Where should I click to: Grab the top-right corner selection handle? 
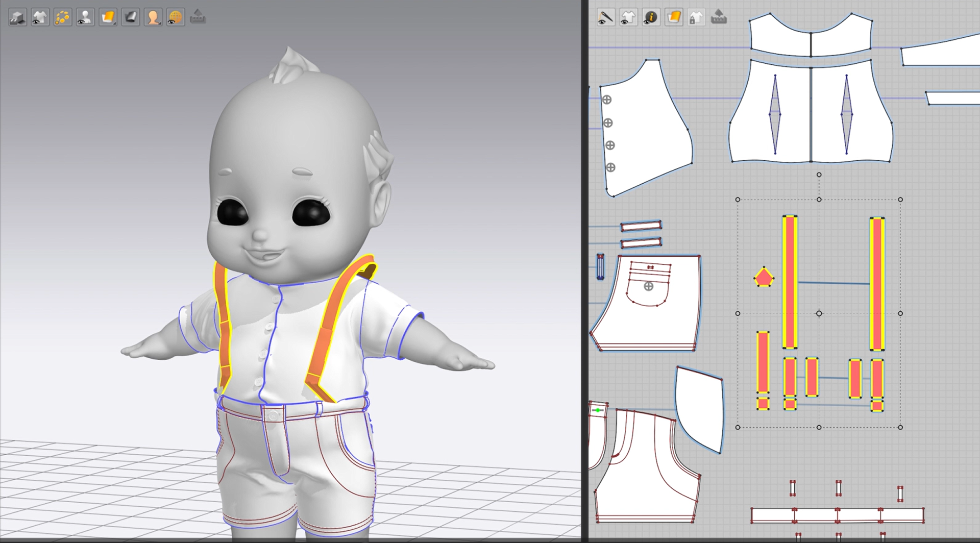(900, 200)
